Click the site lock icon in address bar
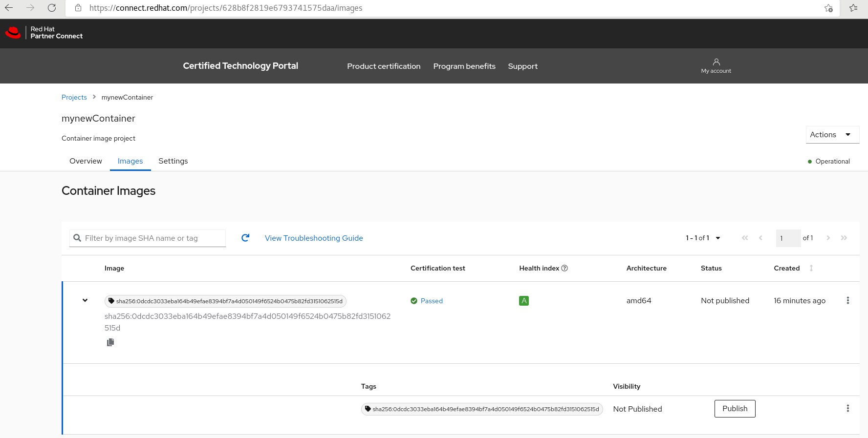The width and height of the screenshot is (868, 438). pyautogui.click(x=78, y=8)
